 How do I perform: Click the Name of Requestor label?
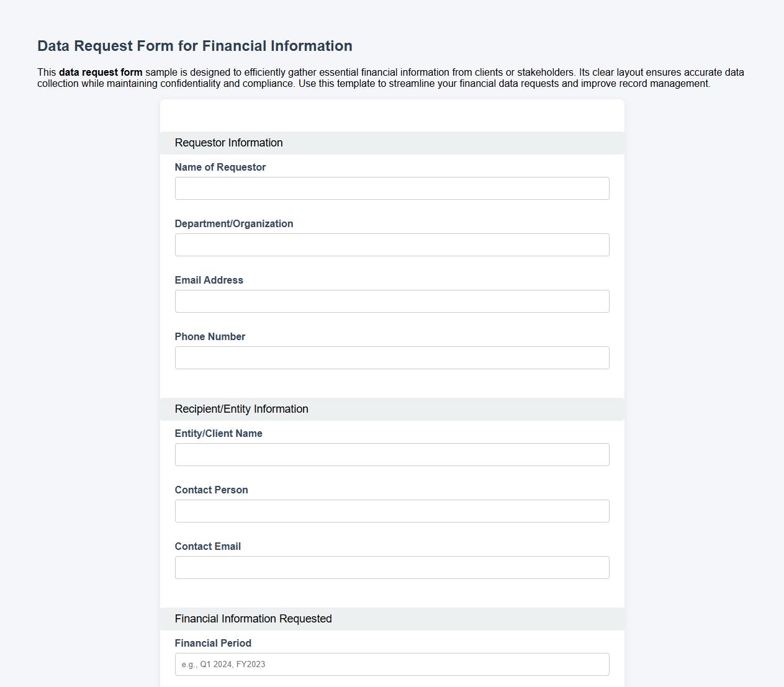point(220,167)
